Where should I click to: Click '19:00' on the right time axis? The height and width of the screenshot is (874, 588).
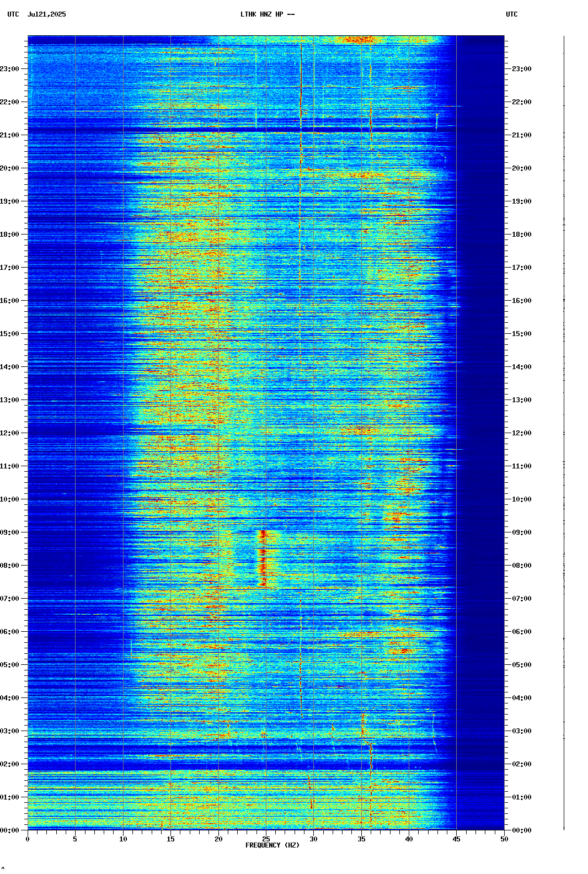tap(522, 201)
